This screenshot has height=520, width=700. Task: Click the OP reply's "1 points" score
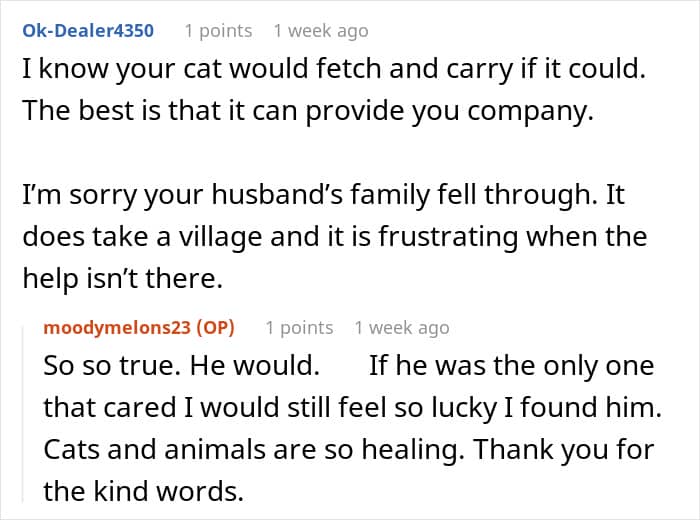pos(299,327)
